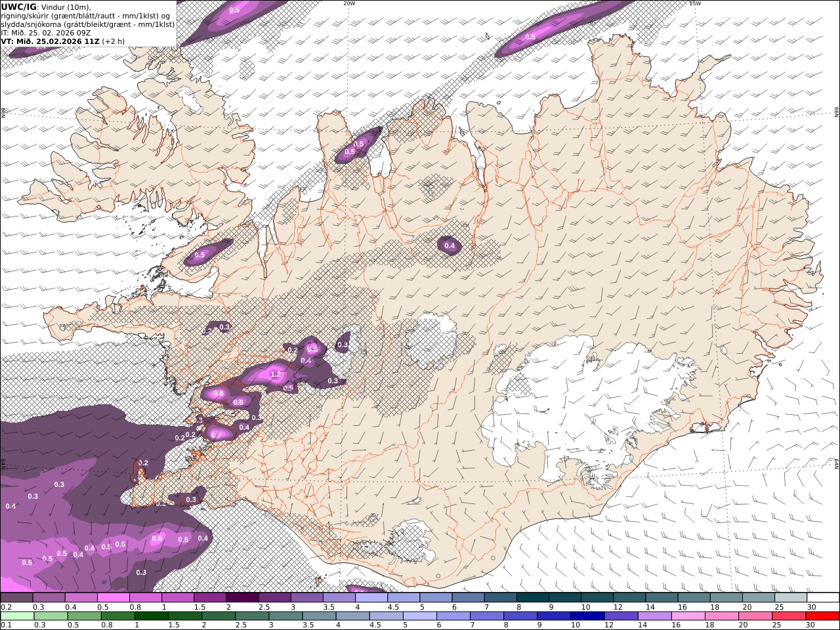Image resolution: width=840 pixels, height=630 pixels.
Task: Click lower scale swatch between 5 and 6
Action: (x=420, y=616)
